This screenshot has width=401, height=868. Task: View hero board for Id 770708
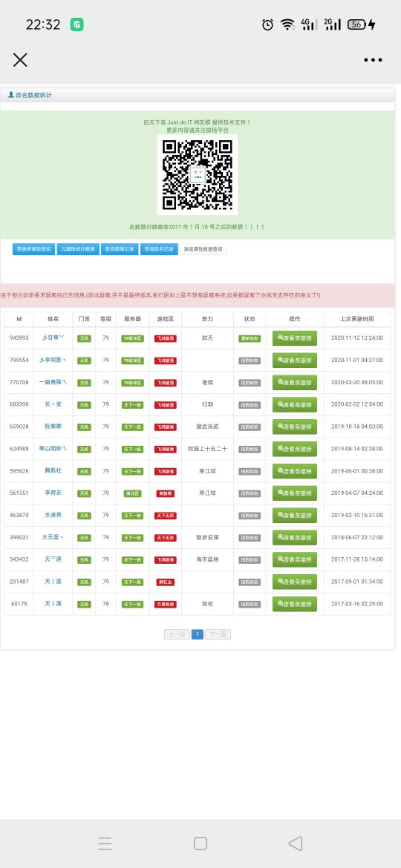(295, 383)
